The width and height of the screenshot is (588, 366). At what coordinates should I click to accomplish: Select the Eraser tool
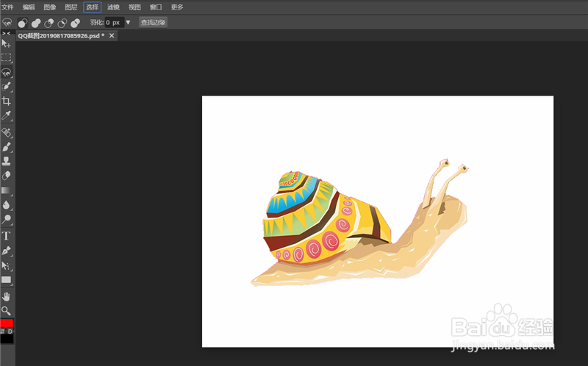pyautogui.click(x=7, y=176)
